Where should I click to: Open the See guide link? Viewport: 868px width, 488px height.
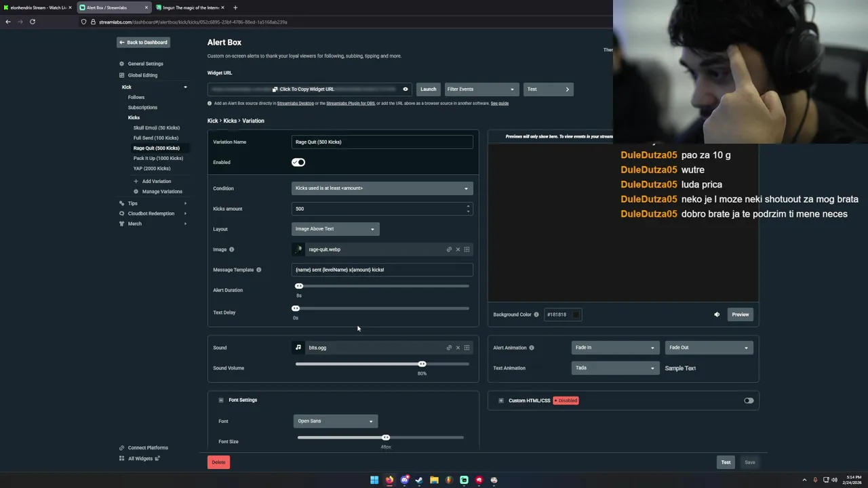(500, 103)
